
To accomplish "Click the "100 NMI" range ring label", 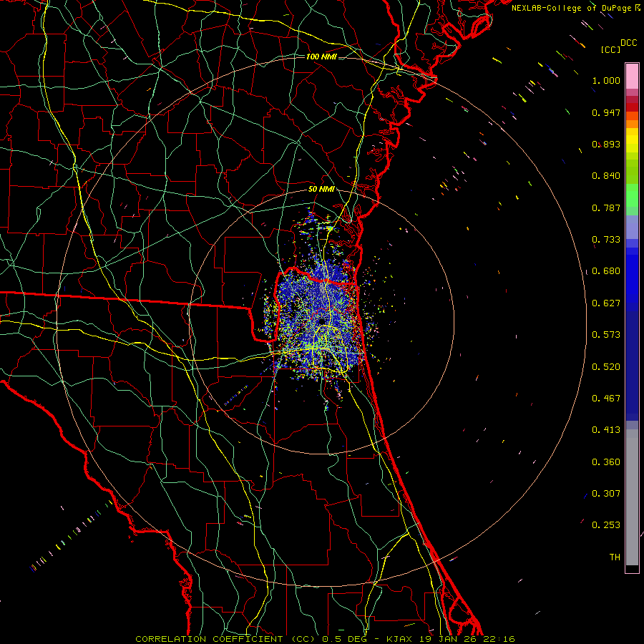I will pyautogui.click(x=321, y=57).
